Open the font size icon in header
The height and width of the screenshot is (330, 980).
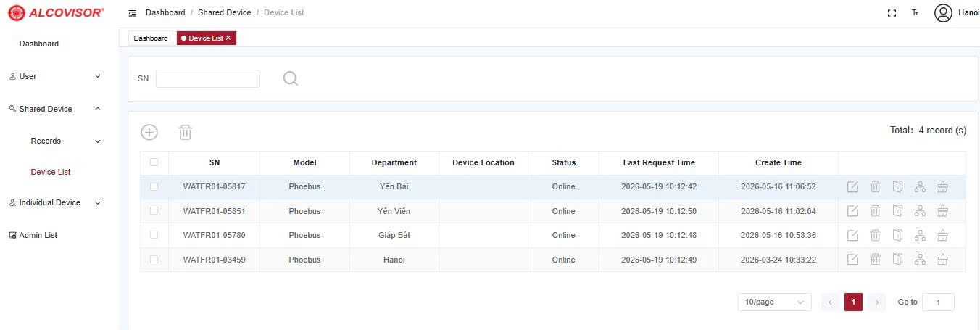(x=915, y=13)
